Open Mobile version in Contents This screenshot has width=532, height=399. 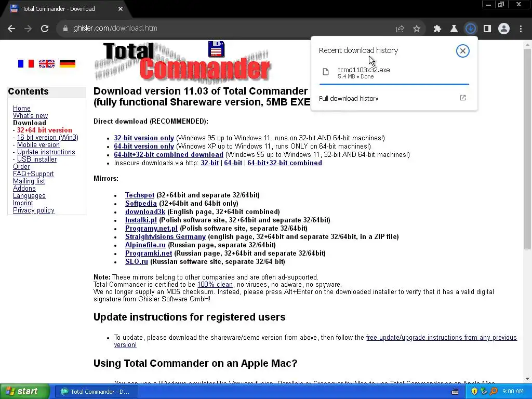pos(38,144)
